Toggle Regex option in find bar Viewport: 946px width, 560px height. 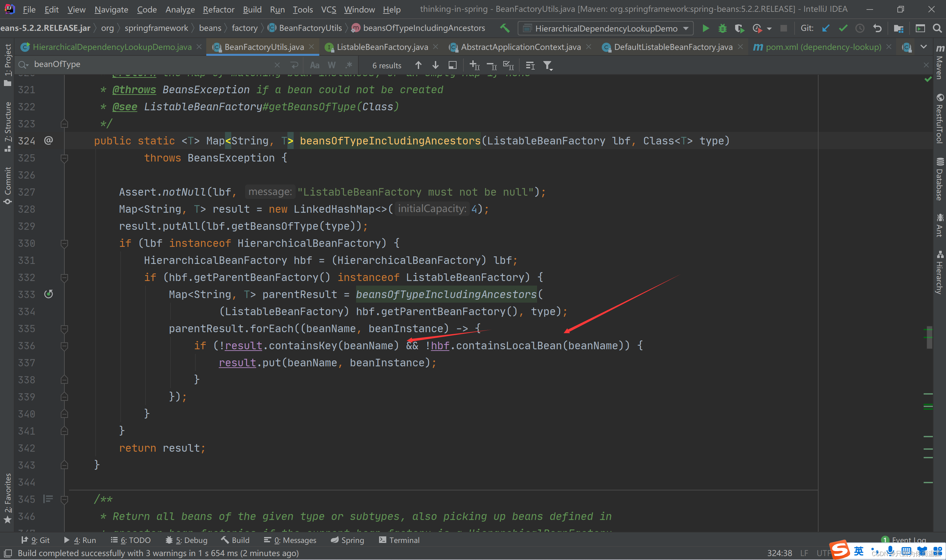tap(349, 65)
